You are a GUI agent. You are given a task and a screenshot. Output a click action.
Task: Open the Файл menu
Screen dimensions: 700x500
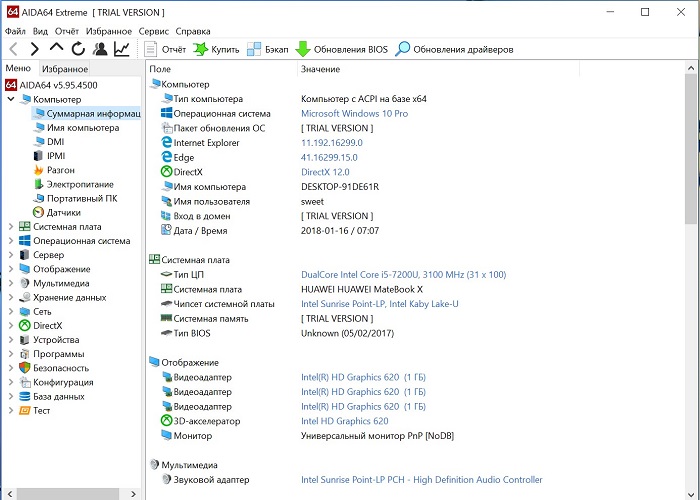click(15, 31)
